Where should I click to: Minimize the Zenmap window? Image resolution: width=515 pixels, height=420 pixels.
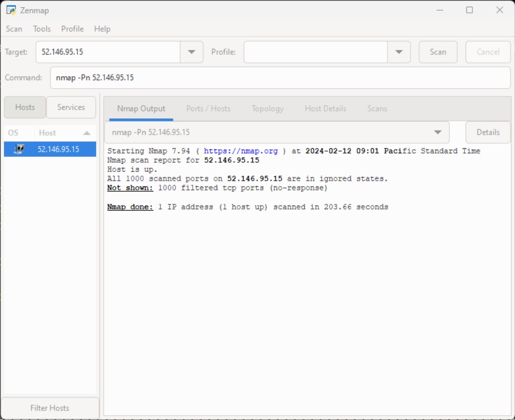click(x=439, y=10)
